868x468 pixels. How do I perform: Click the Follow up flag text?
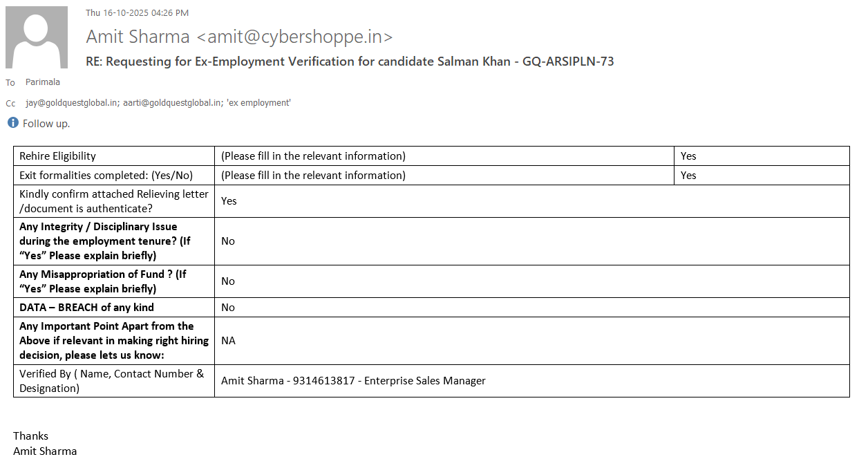click(x=46, y=124)
